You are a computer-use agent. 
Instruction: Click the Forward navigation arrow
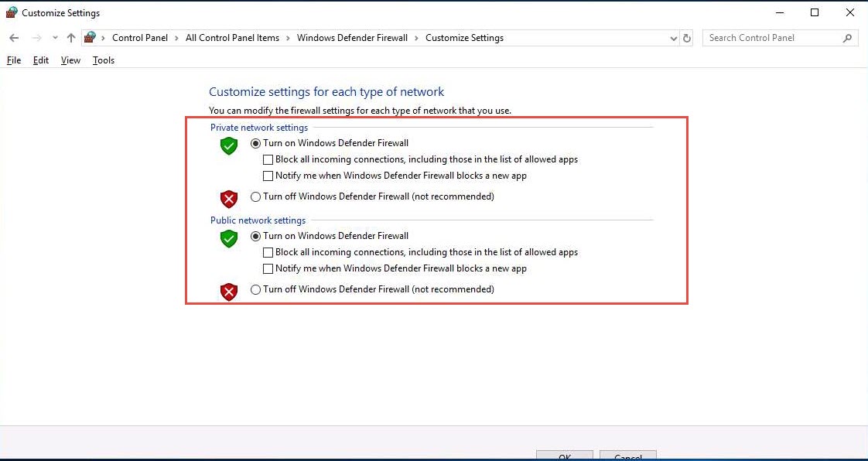(36, 38)
